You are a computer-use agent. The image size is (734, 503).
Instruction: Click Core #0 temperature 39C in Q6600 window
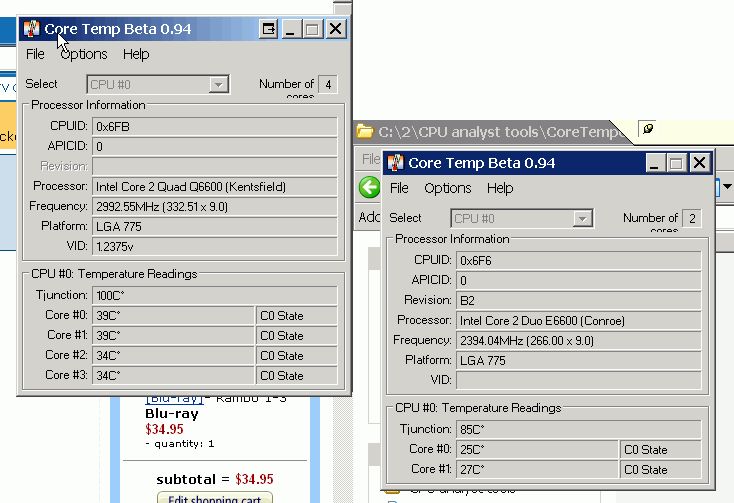(173, 316)
